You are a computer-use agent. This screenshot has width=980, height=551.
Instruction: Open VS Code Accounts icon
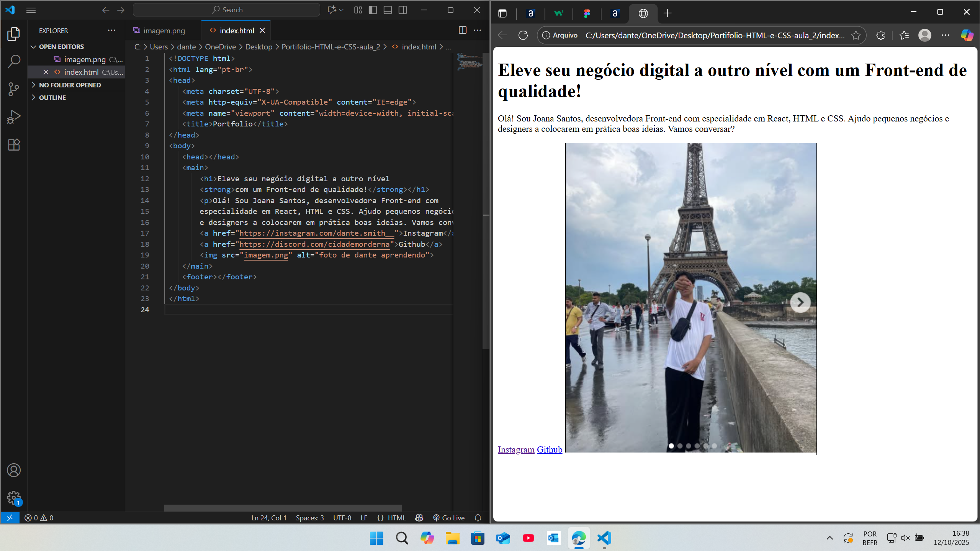14,470
